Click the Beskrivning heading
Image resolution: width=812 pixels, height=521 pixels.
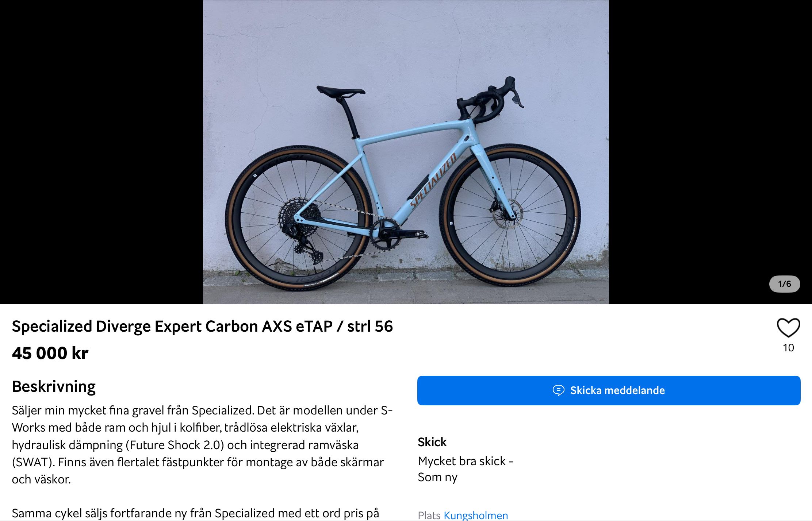(54, 387)
